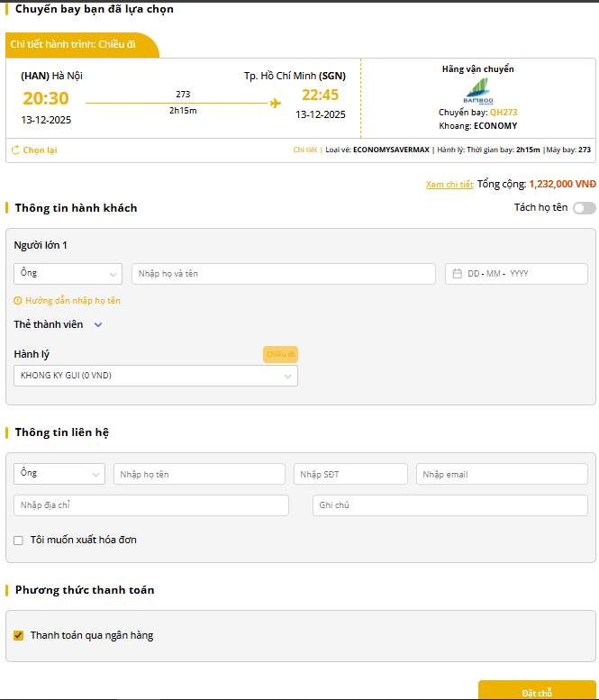Viewport: 599px width, 700px height.
Task: Click the calendar icon in birthdate field
Action: coord(457,274)
